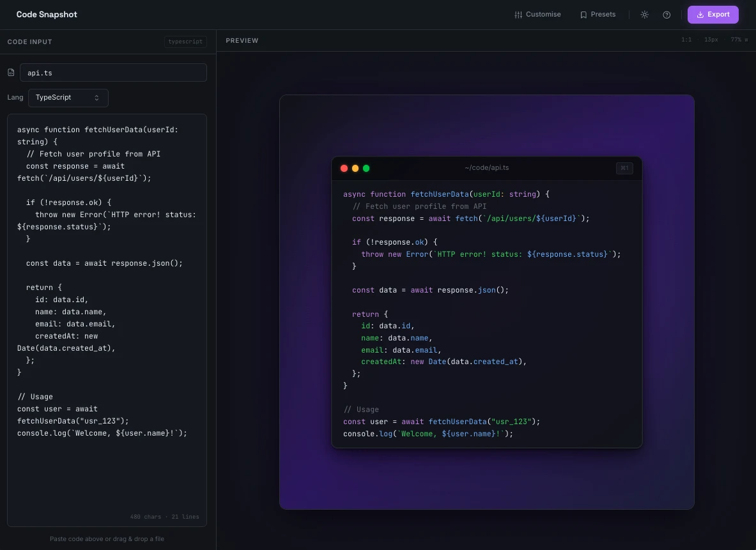756x550 pixels.
Task: Click the Lang label
Action: point(15,97)
